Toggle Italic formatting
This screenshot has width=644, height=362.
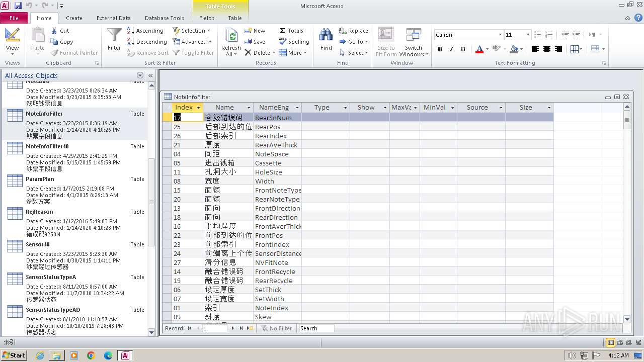(451, 49)
